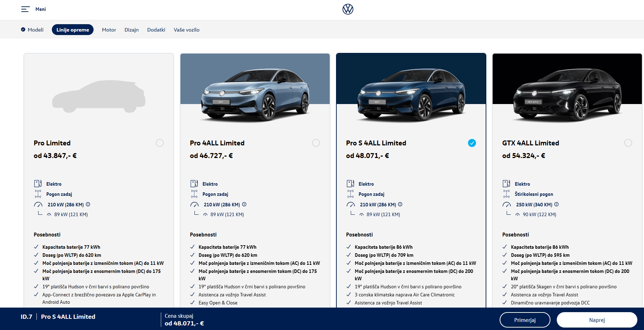Click the Pro 4ALL Limited title
Screen dimensions: 644x330
pyautogui.click(x=217, y=143)
